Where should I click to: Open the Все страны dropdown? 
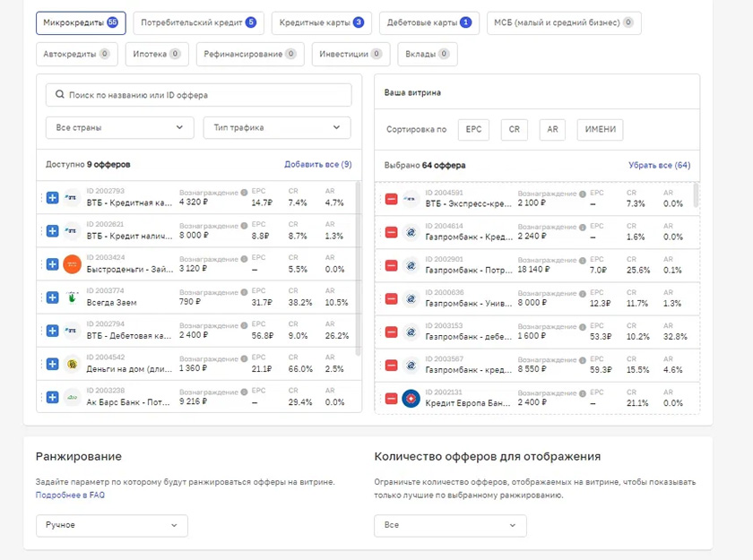click(119, 127)
